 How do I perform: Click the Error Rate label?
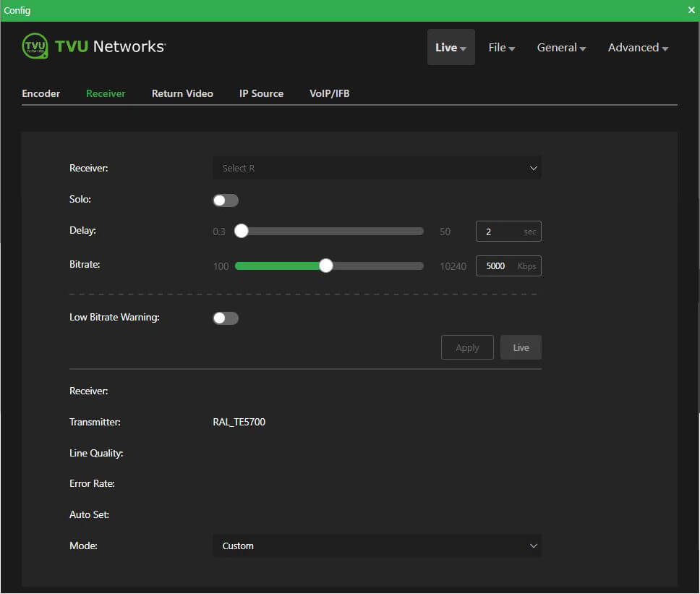92,484
